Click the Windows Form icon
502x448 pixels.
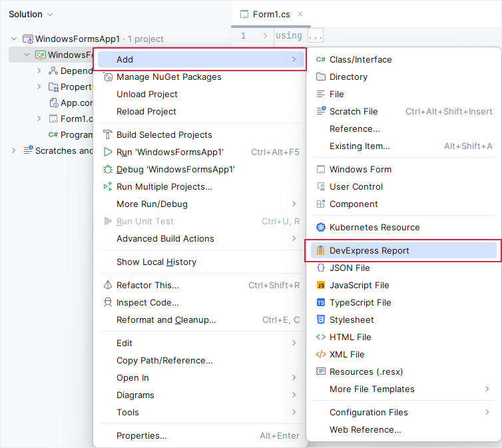pos(320,169)
